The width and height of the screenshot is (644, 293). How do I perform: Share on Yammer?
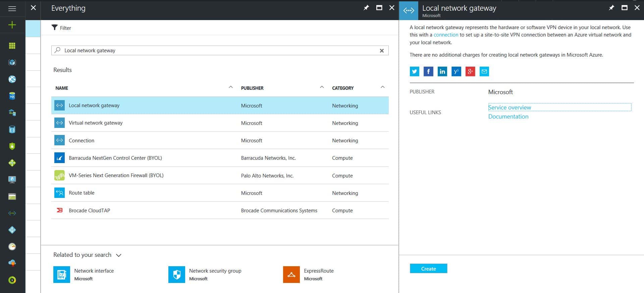pos(456,71)
